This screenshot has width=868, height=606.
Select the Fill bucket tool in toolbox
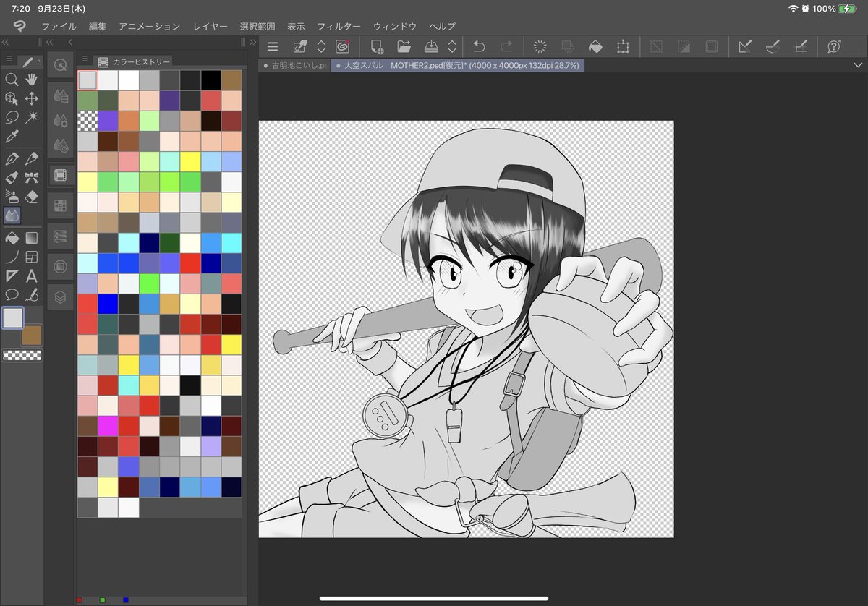coord(12,237)
